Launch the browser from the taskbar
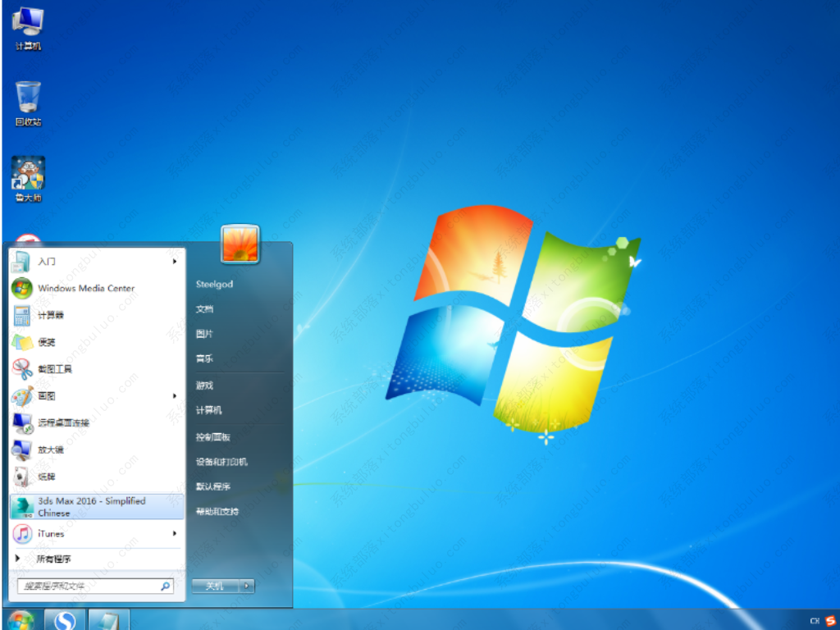The height and width of the screenshot is (630, 840). pos(63,620)
